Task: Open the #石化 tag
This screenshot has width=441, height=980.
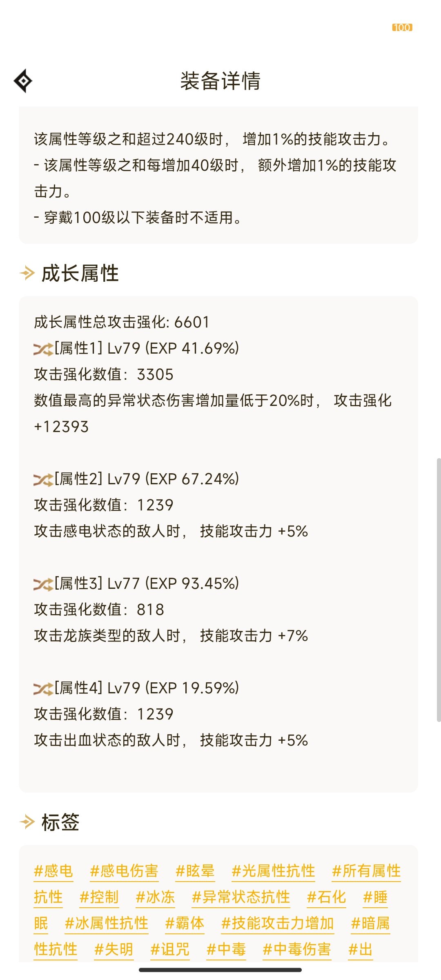Action: tap(327, 897)
